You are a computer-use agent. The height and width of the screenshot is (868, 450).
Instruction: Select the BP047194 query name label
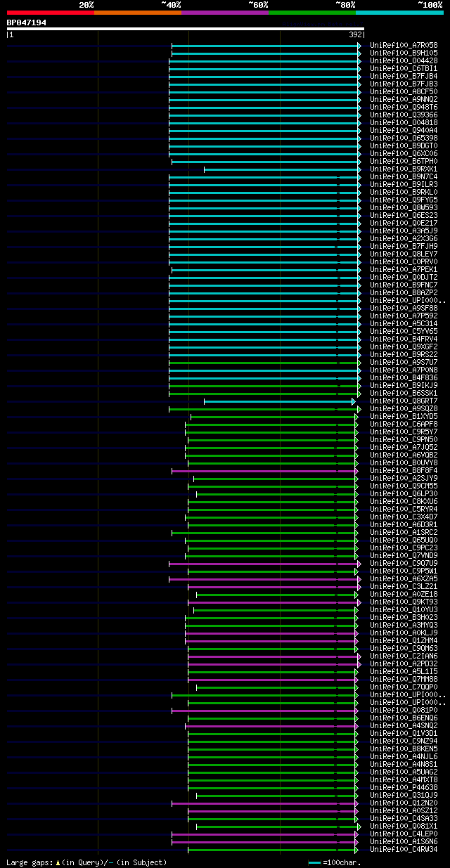coord(27,22)
